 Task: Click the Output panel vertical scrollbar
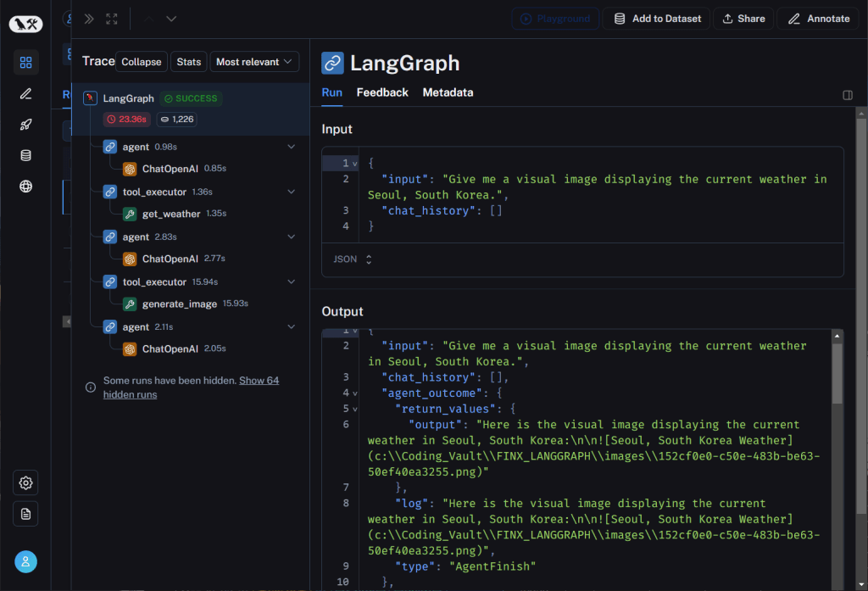pyautogui.click(x=837, y=373)
